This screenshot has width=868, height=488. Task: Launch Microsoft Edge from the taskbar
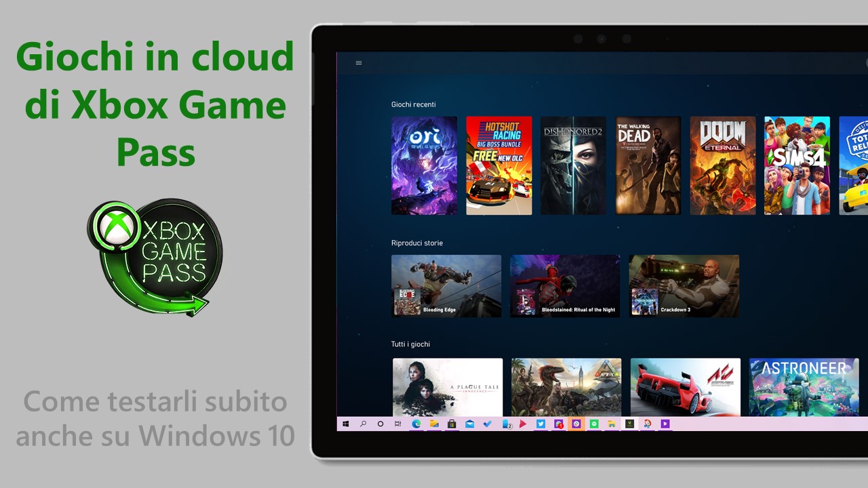click(416, 424)
